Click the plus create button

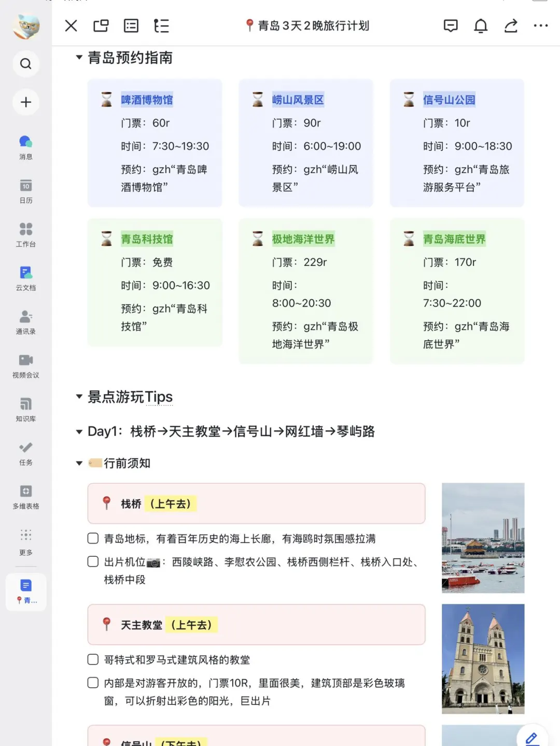(26, 102)
